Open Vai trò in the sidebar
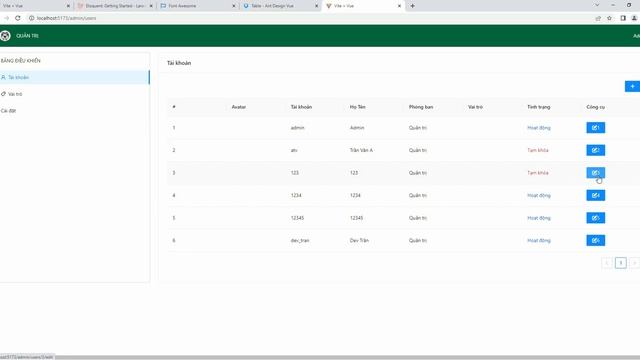Image resolution: width=640 pixels, height=360 pixels. tap(75, 94)
